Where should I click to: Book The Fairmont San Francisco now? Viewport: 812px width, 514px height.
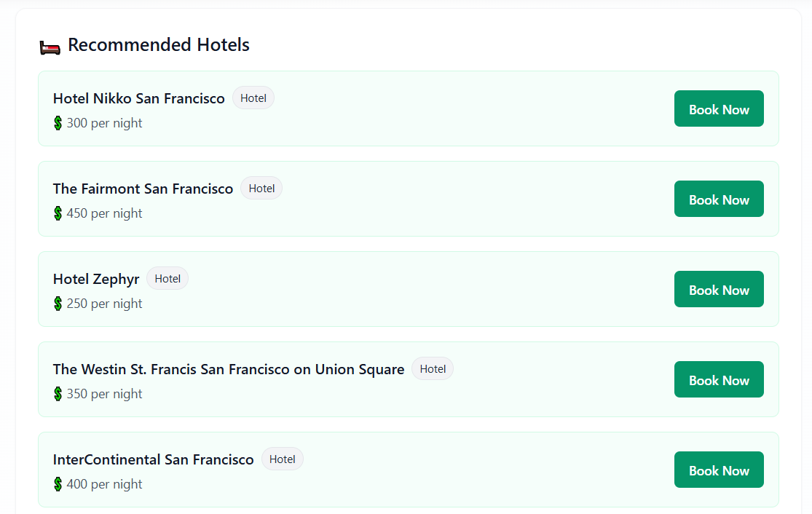tap(719, 199)
